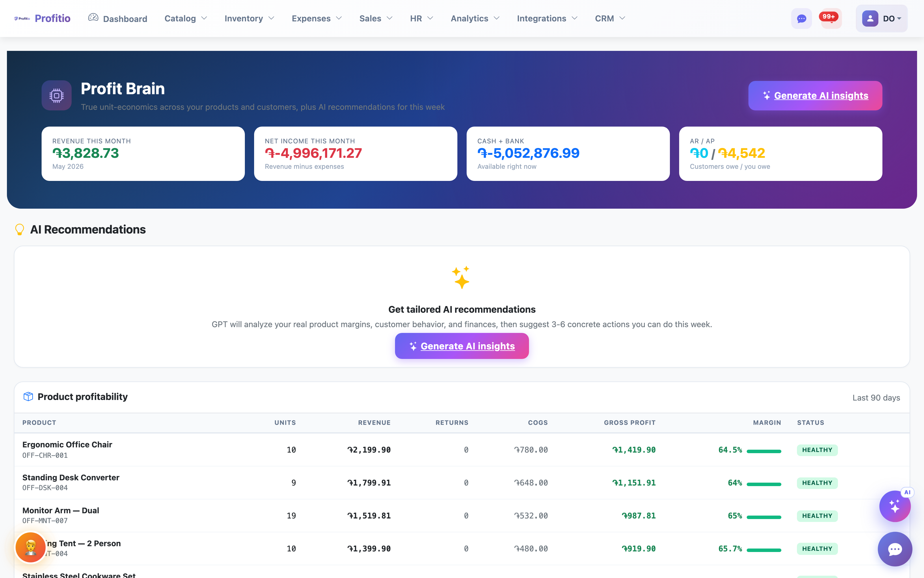This screenshot has height=578, width=924.
Task: Click the orange avatar helper bubble
Action: (31, 547)
